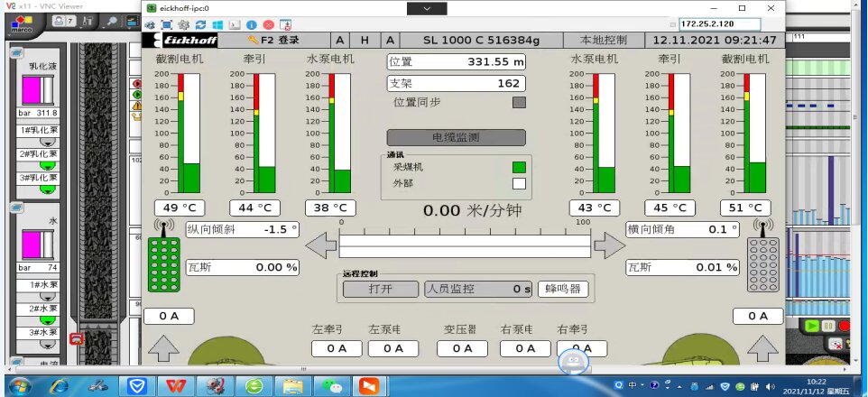Screen dimensions: 868x397
Task: Click the red disconnect icon in VNC toolbar
Action: click(268, 24)
